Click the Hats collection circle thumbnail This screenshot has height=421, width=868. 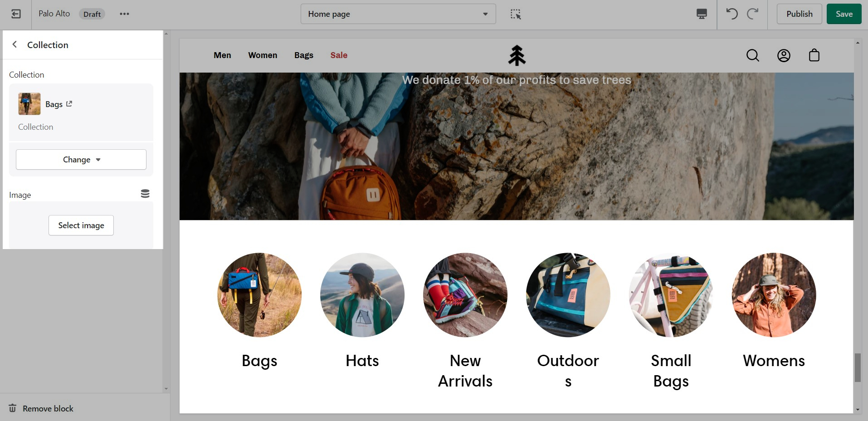362,295
